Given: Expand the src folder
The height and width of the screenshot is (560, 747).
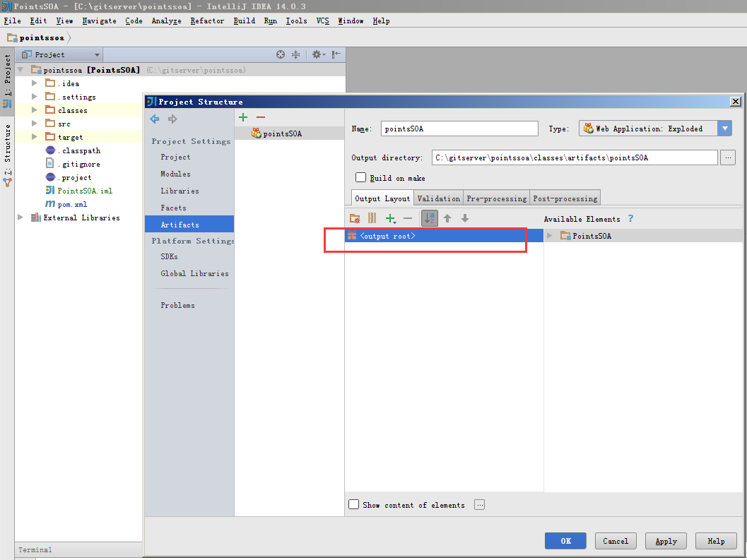Looking at the screenshot, I should point(35,124).
